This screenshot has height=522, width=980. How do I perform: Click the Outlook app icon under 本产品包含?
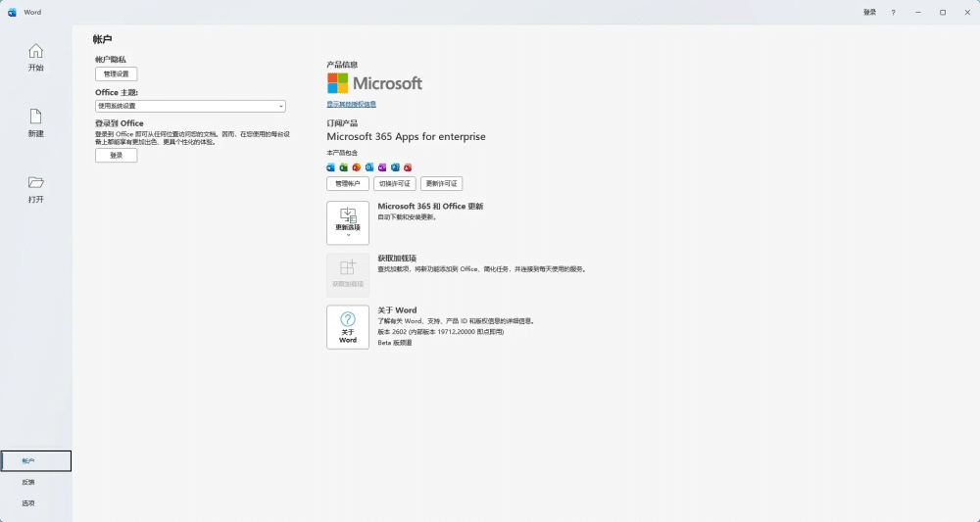369,167
